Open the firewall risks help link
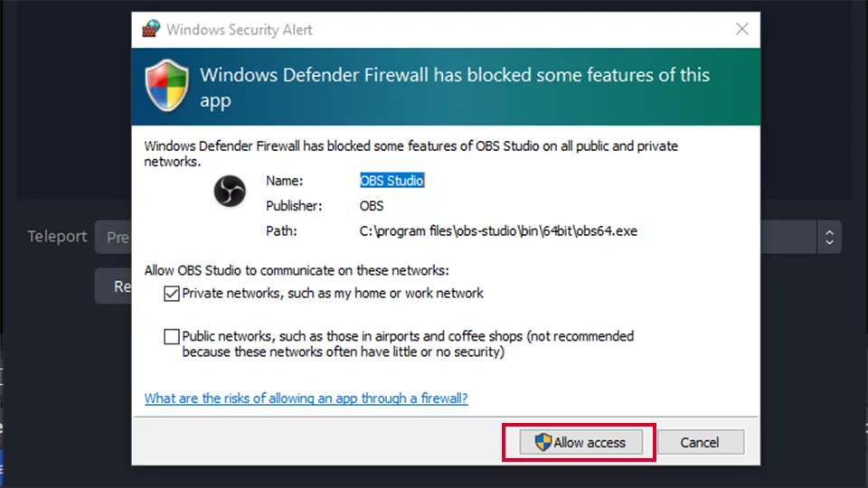This screenshot has width=868, height=488. click(307, 399)
